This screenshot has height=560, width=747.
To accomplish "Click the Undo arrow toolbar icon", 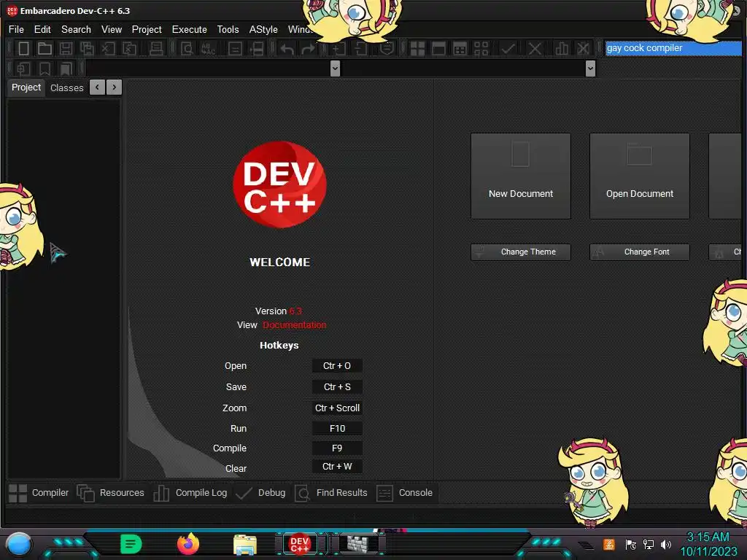I will [287, 49].
